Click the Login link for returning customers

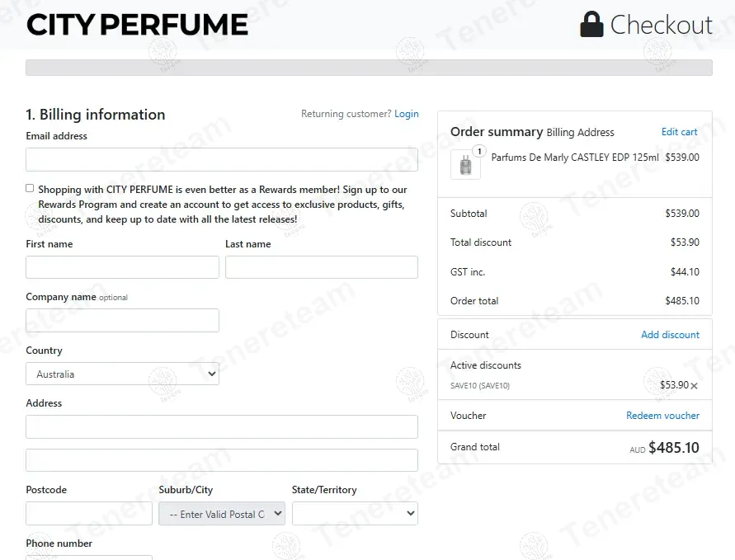pos(406,114)
